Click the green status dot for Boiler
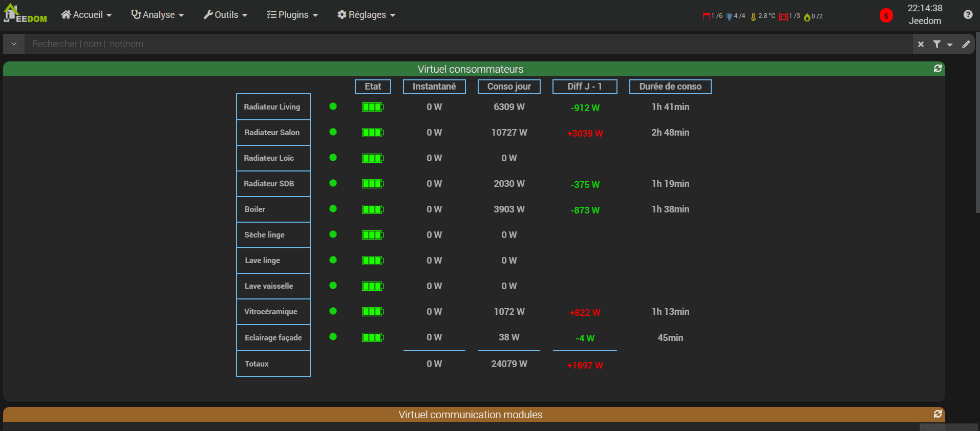 tap(333, 209)
